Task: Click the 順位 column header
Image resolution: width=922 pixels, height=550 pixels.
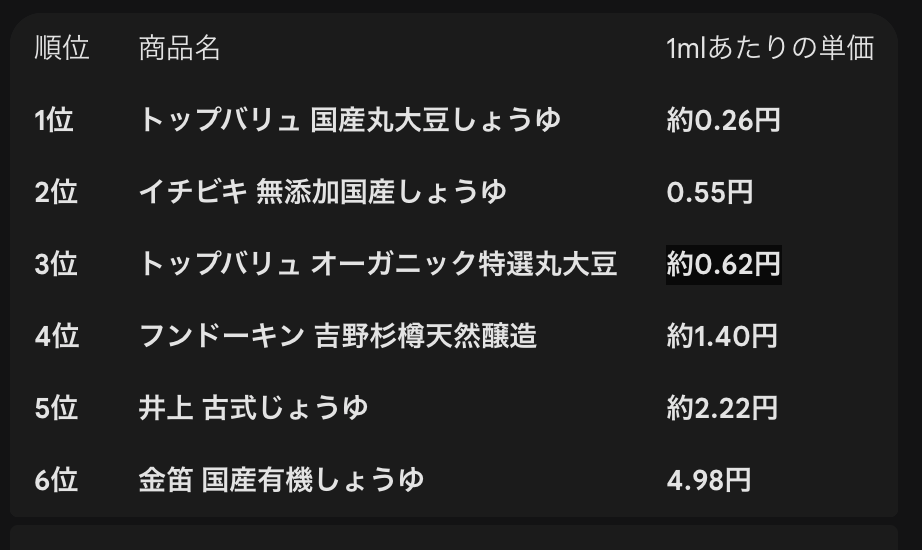Action: tap(62, 48)
